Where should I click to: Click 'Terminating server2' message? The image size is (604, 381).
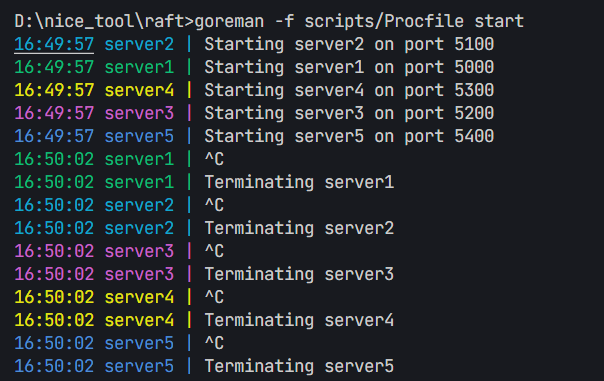[x=299, y=228]
